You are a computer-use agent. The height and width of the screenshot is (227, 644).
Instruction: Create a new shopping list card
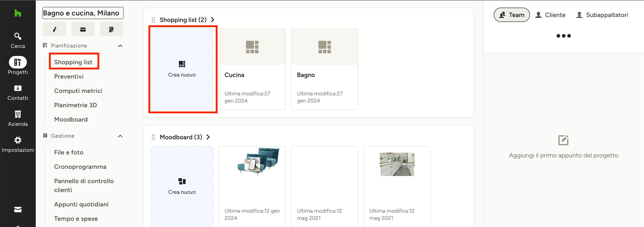pos(182,69)
